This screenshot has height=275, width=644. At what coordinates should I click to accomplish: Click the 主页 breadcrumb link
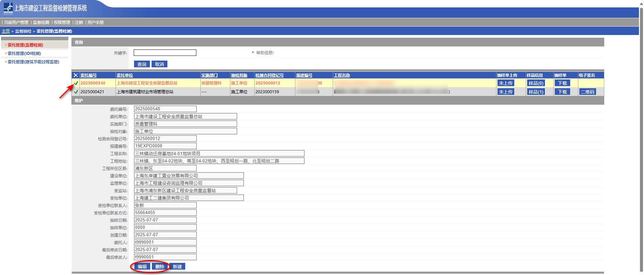point(6,31)
